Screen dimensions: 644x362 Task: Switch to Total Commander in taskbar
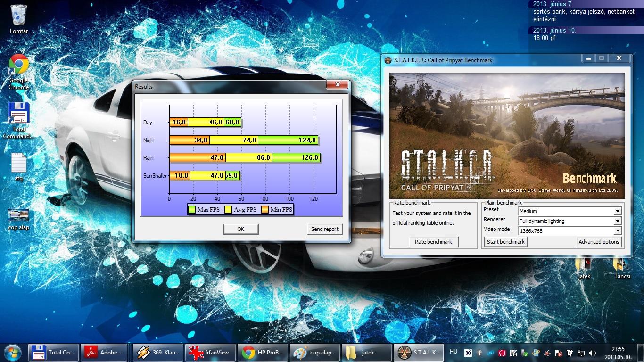pyautogui.click(x=53, y=352)
